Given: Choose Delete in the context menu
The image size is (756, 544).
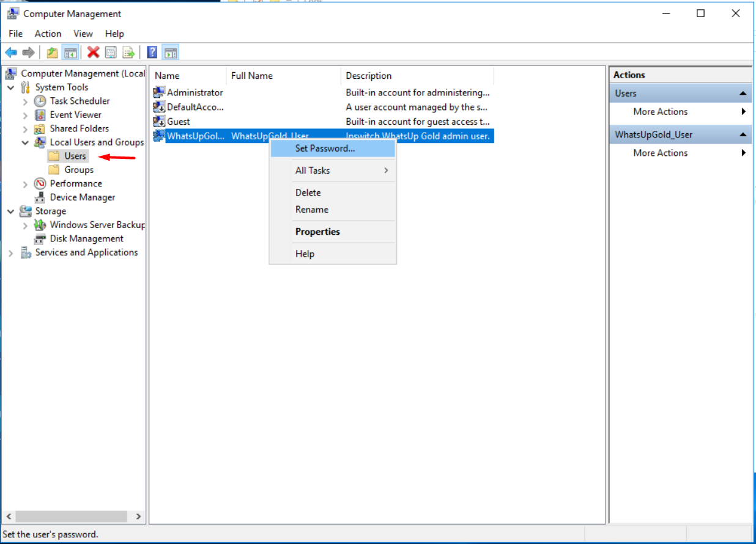Looking at the screenshot, I should [333, 193].
